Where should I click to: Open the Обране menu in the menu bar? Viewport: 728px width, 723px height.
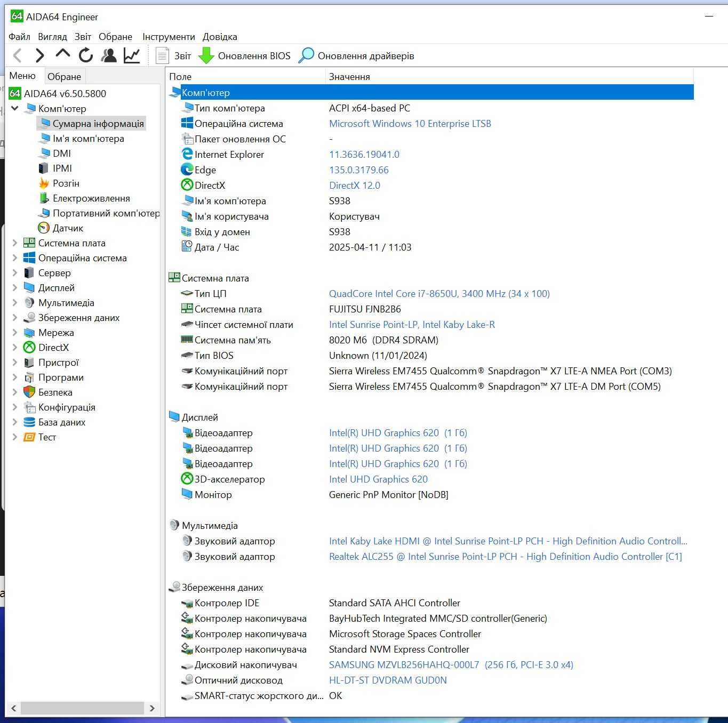tap(115, 37)
